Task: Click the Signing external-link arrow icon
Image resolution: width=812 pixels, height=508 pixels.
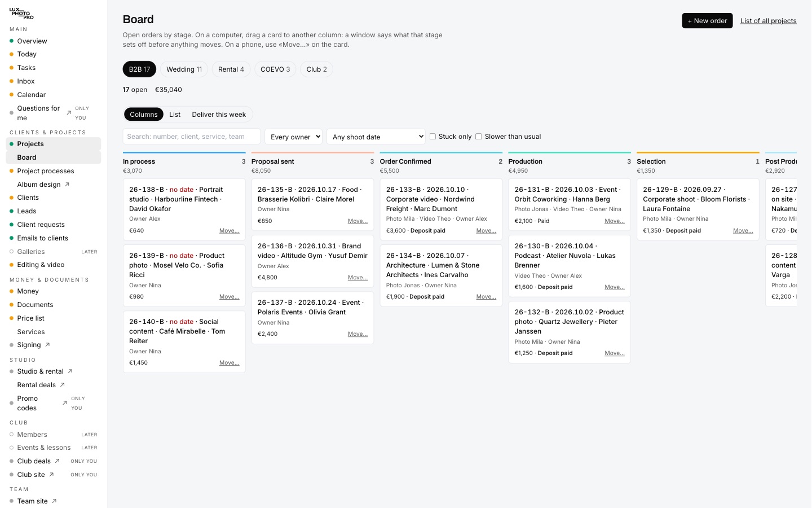Action: 47,345
